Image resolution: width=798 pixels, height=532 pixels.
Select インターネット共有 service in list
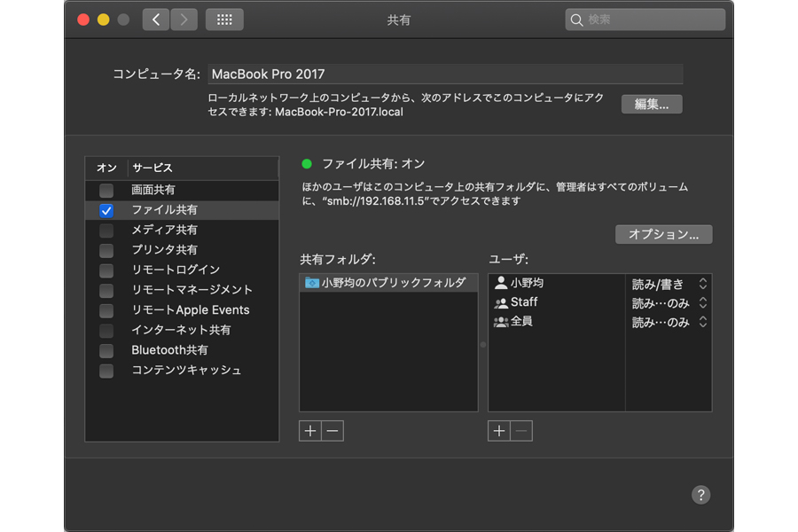tap(181, 330)
